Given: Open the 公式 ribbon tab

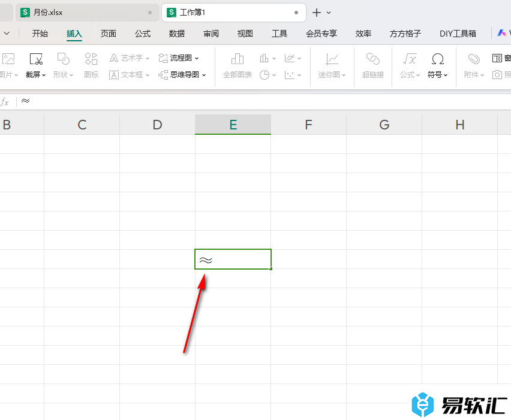Looking at the screenshot, I should (x=143, y=34).
